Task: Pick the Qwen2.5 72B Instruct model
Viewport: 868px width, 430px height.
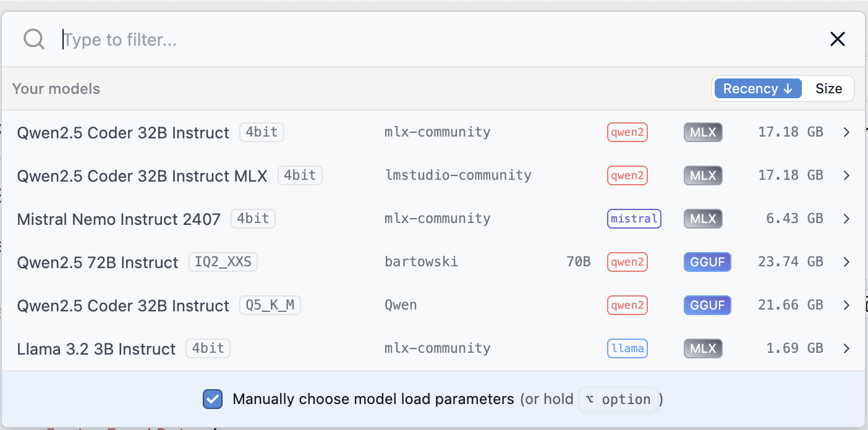Action: (x=98, y=263)
